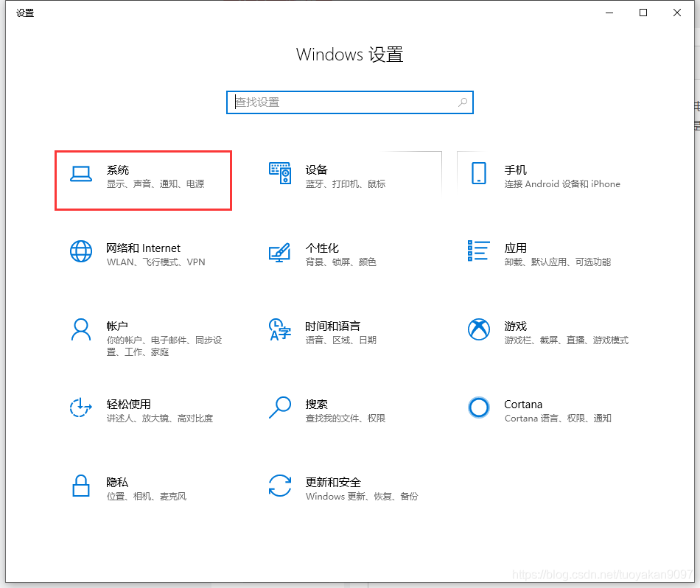Minimize the 设置 window
Screen dimensions: 700x588
coord(609,13)
